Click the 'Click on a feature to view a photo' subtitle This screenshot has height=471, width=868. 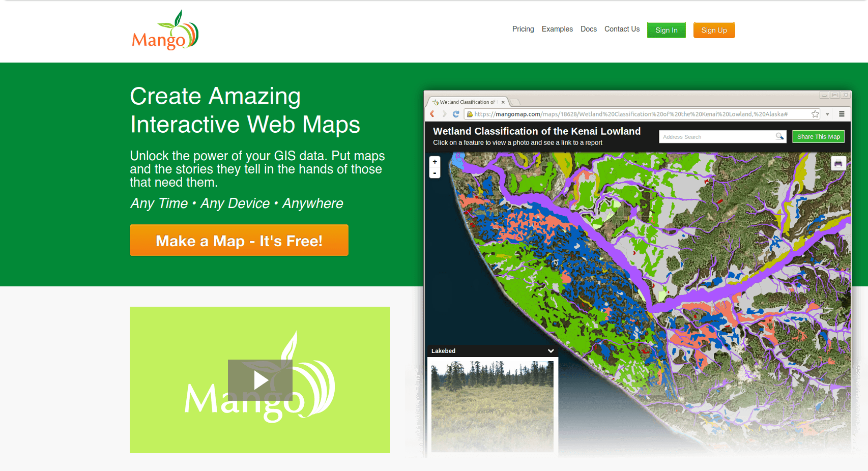click(x=517, y=142)
